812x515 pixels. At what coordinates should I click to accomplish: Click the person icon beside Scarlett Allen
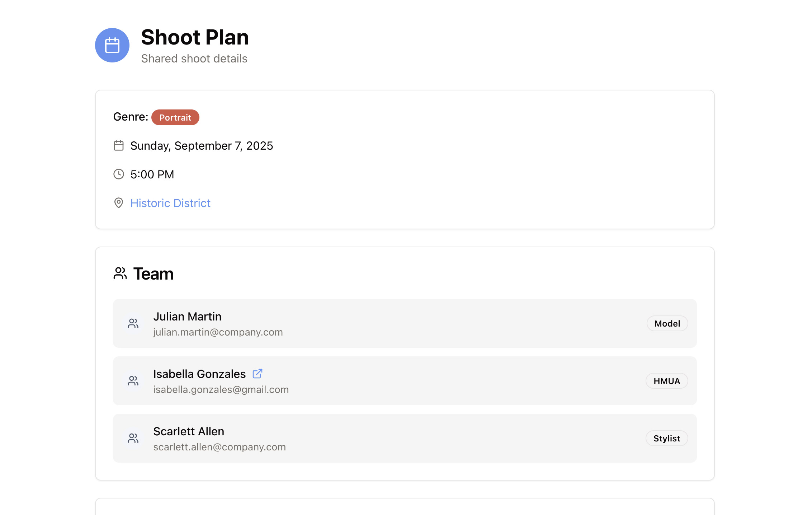[133, 438]
